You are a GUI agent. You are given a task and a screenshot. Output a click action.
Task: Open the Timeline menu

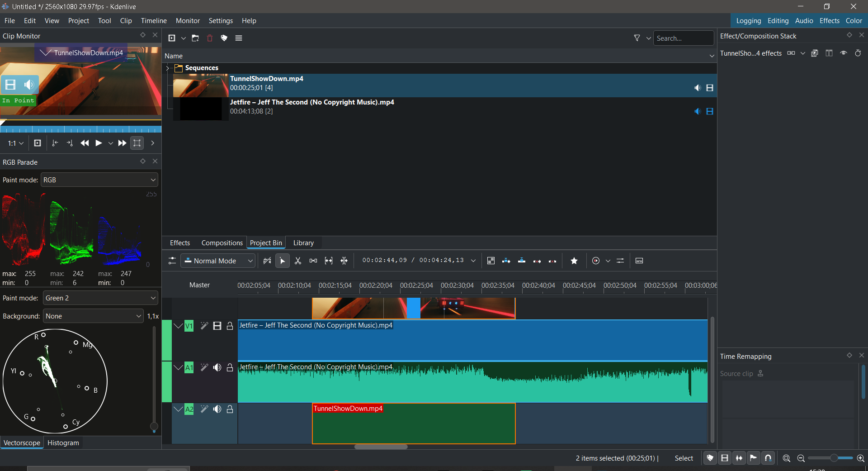click(154, 21)
